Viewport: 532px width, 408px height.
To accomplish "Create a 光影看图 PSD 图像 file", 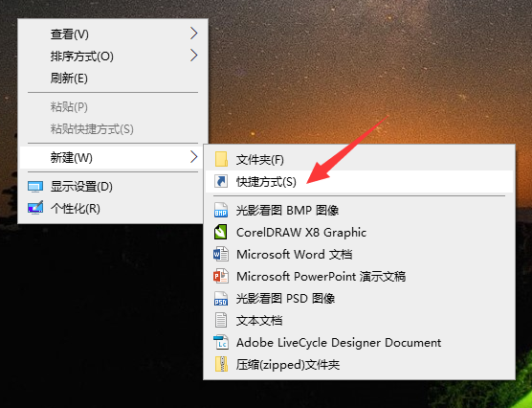I will click(x=360, y=299).
